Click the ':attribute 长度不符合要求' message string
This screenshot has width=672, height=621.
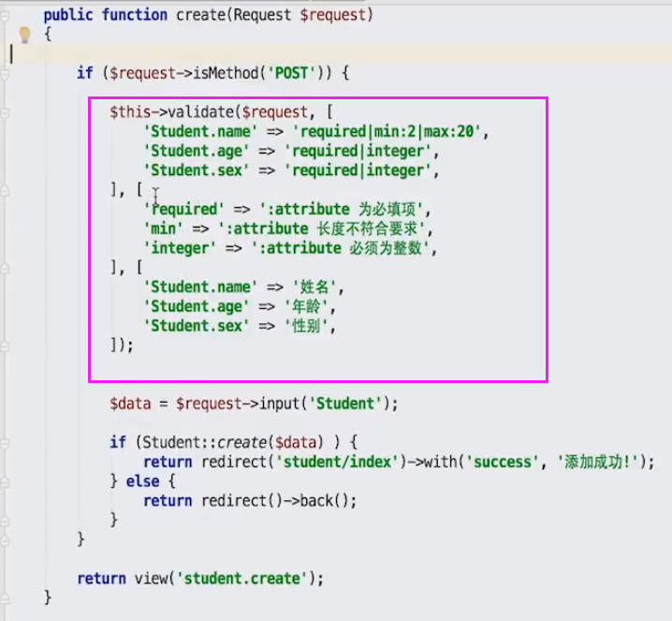pos(322,229)
